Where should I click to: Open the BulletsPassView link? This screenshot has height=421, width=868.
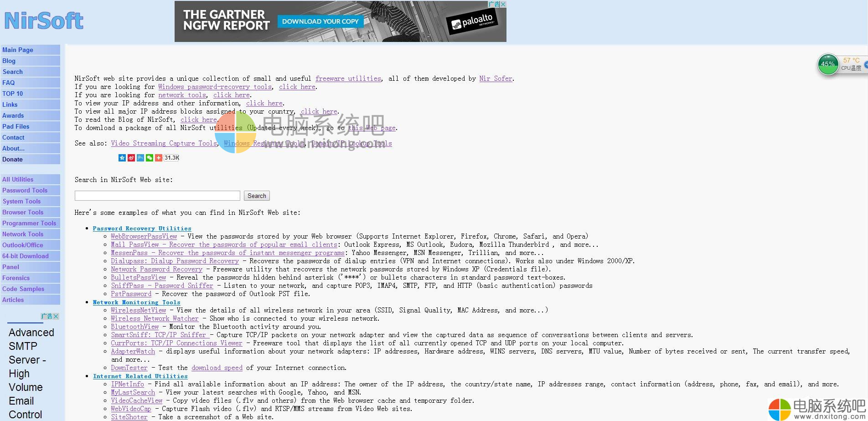coord(138,277)
